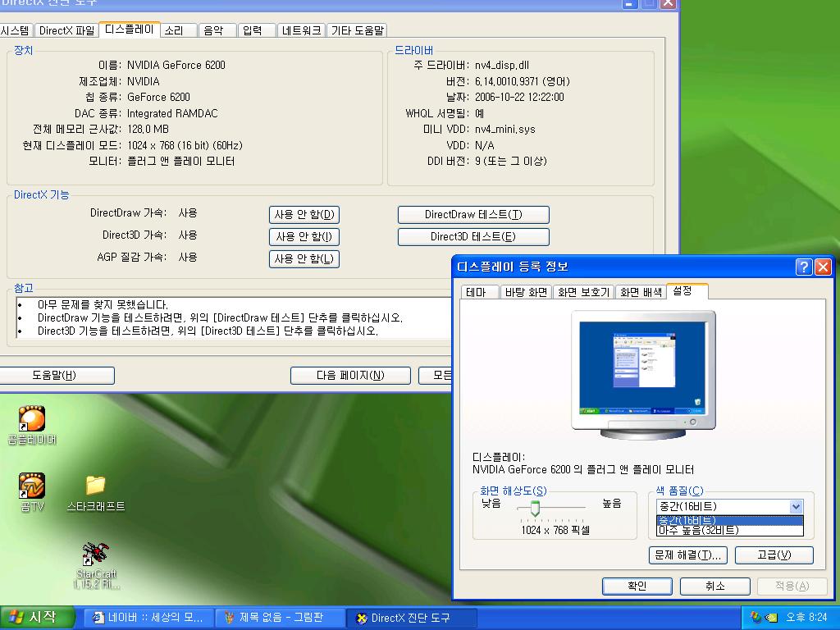The image size is (840, 630).
Task: Select the 설정 tab in 디스플레이 등록 정보
Action: click(x=687, y=291)
